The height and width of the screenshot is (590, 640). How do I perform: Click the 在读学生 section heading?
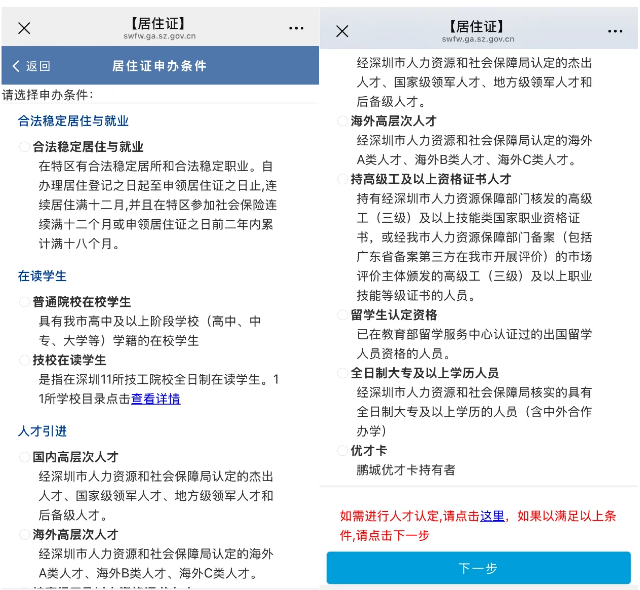(x=42, y=276)
